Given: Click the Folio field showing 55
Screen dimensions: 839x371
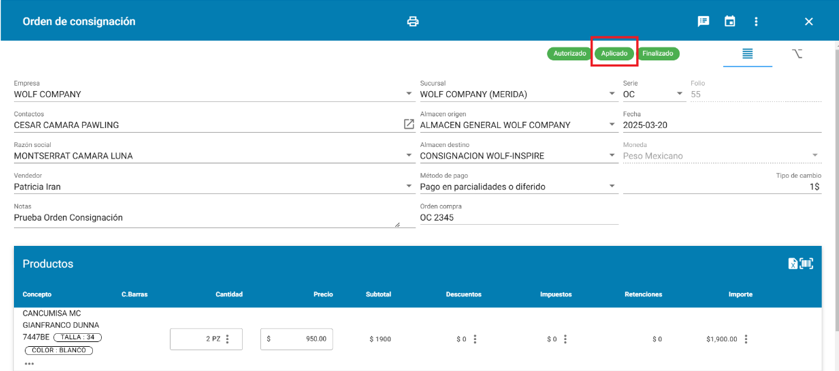Looking at the screenshot, I should pyautogui.click(x=756, y=94).
